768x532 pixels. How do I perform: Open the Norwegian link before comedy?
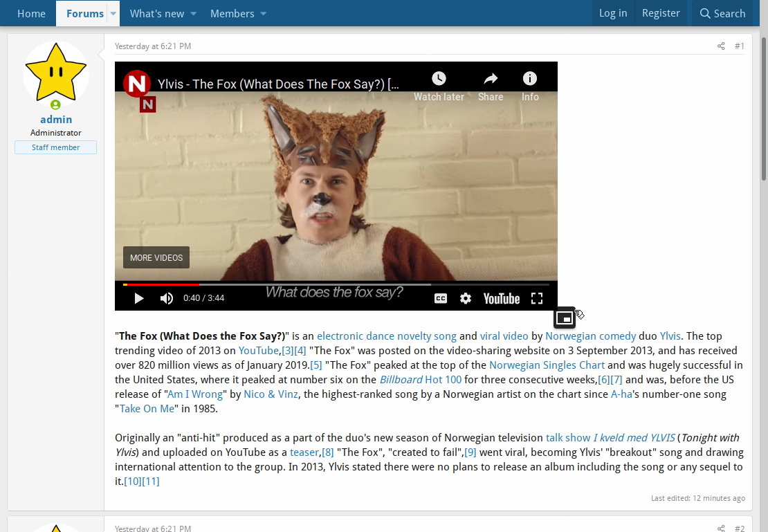pos(571,336)
